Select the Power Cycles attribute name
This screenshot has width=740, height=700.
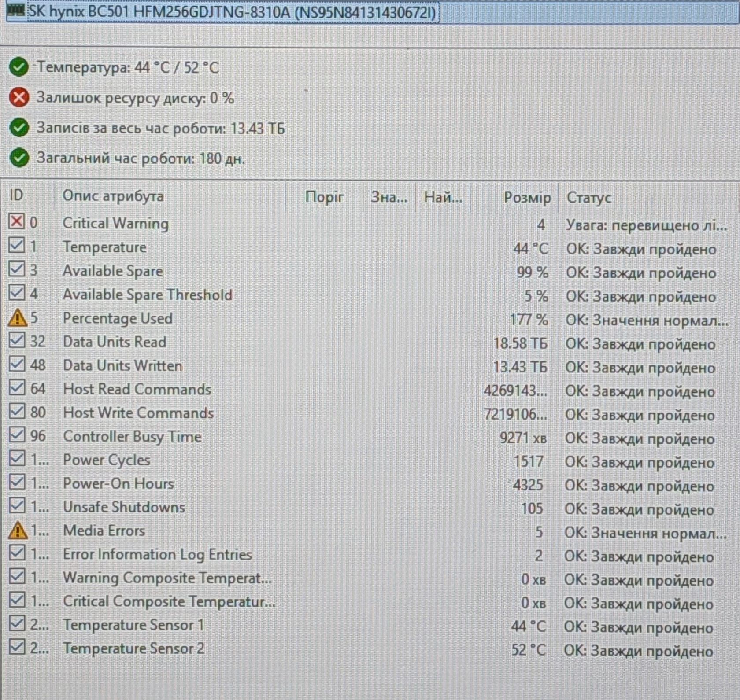click(107, 460)
